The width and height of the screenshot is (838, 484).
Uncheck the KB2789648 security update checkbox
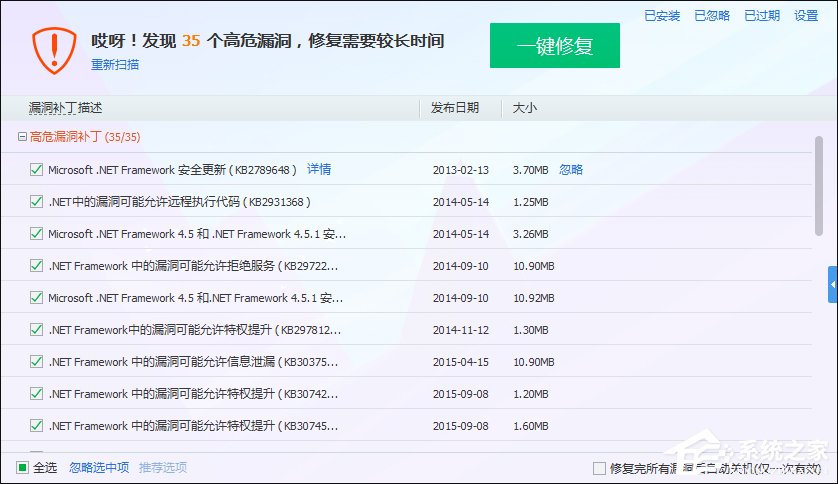click(x=36, y=170)
